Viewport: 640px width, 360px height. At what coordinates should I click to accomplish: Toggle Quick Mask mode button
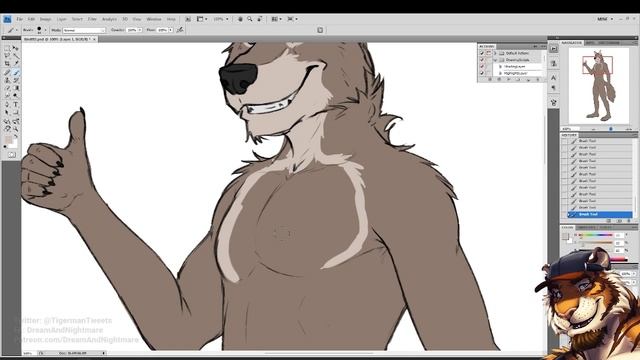pyautogui.click(x=11, y=155)
